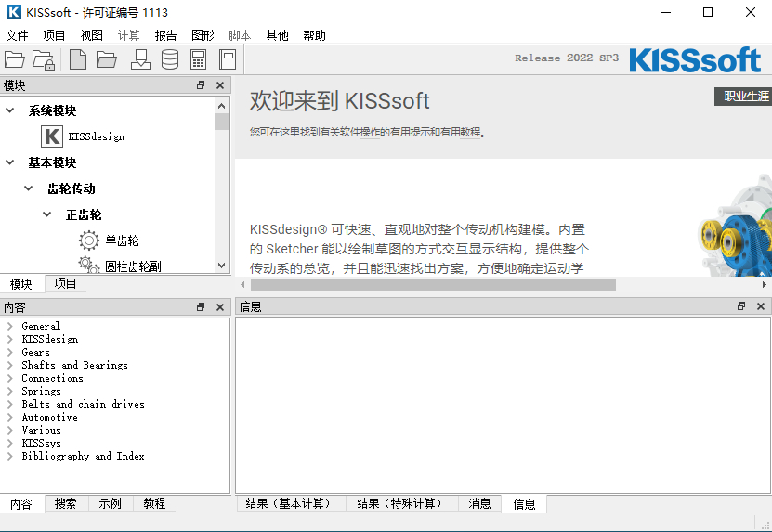
Task: Switch to the 搜索 tab
Action: 65,503
